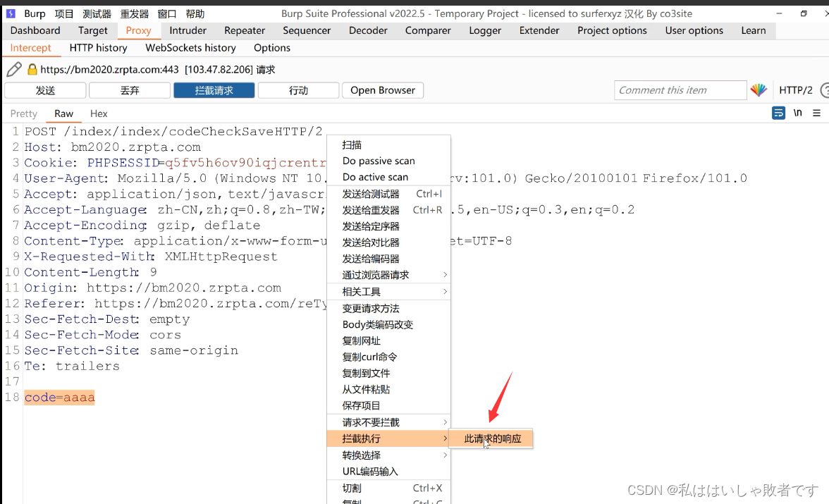Toggle the \n non-printable characters icon
This screenshot has height=504, width=829.
(x=798, y=113)
